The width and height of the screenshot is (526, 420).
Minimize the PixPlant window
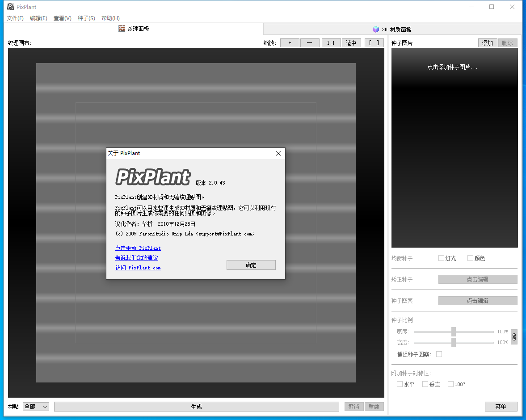[x=471, y=7]
